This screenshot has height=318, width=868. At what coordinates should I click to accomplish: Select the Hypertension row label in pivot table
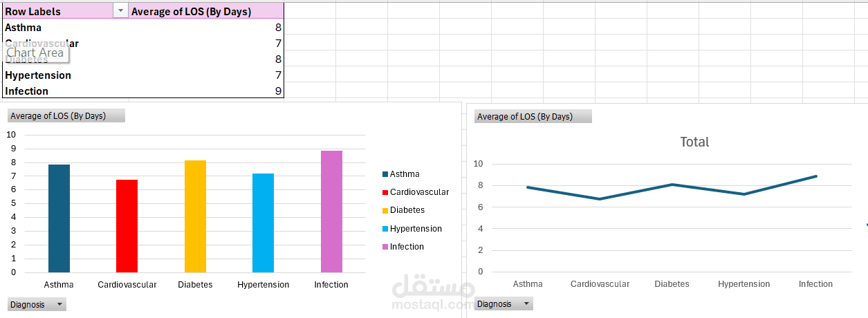point(38,75)
